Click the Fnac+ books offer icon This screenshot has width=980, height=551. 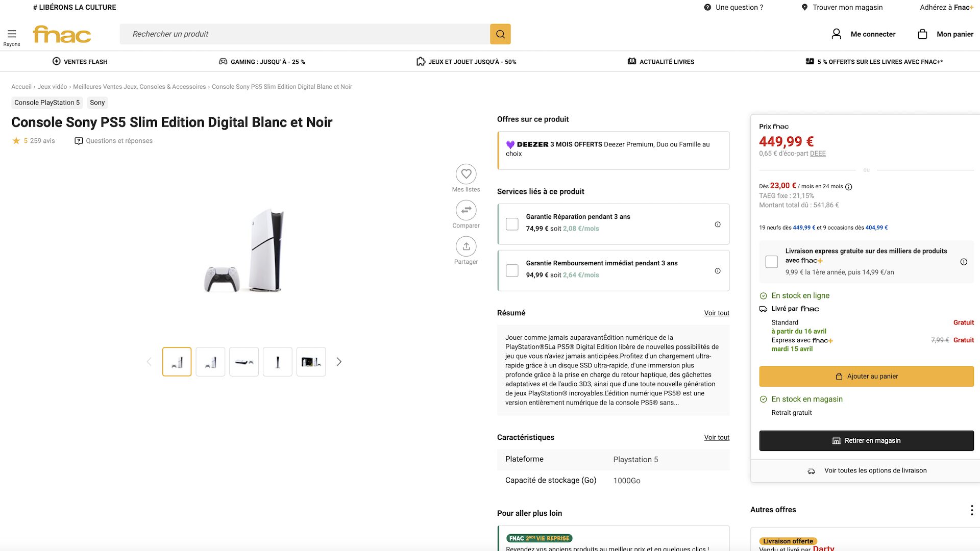[x=810, y=61]
